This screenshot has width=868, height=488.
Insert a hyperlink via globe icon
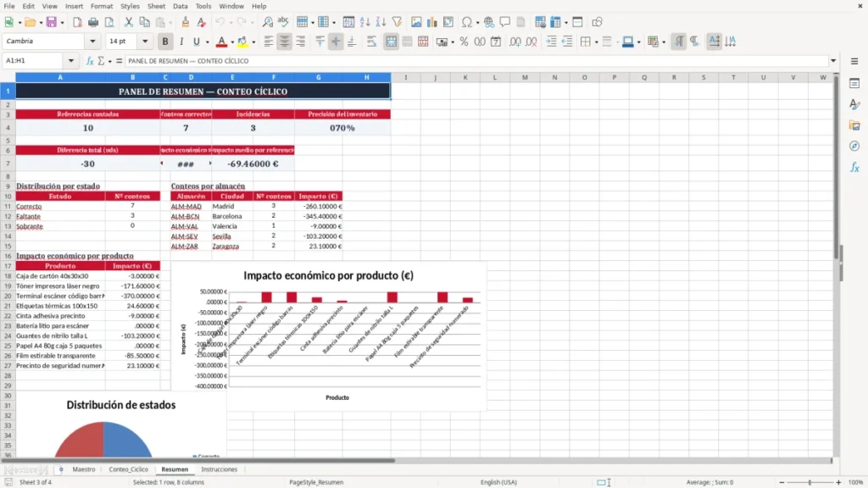point(489,22)
